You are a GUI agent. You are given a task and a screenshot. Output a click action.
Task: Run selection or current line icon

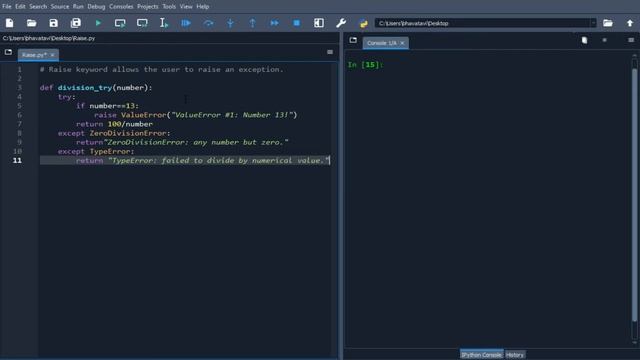[x=164, y=23]
